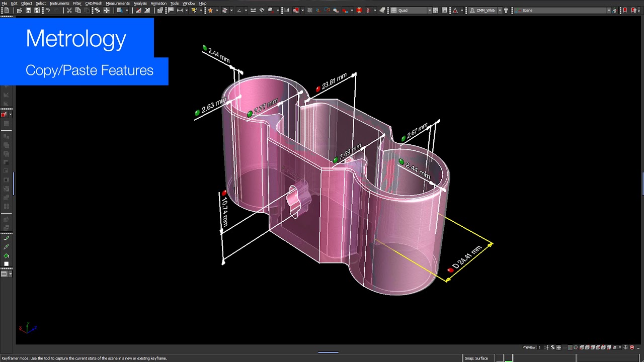Click the red marker on D 24.41 mm
This screenshot has height=362, width=644.
point(450,270)
